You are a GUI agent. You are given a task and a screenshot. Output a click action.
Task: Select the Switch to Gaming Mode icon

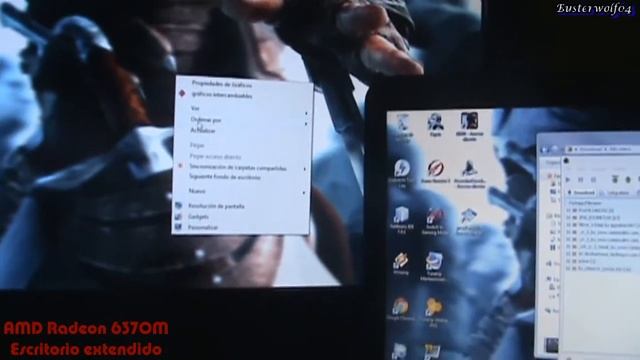click(434, 221)
